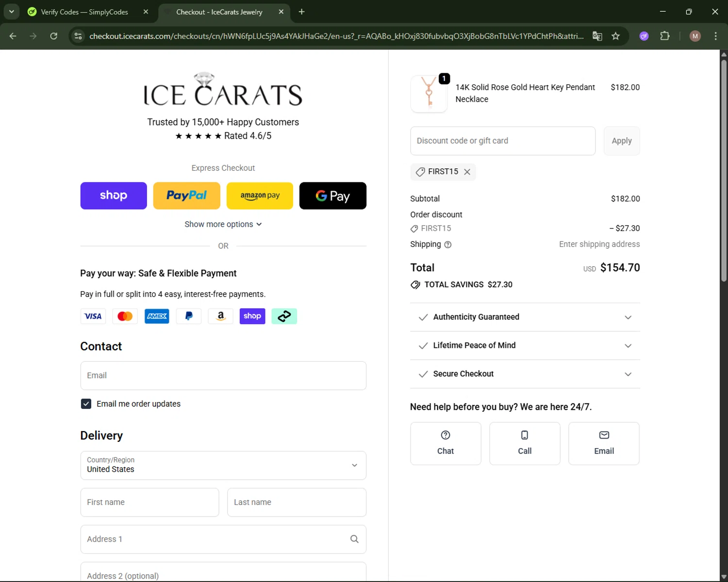Open a new browser tab

(x=301, y=12)
